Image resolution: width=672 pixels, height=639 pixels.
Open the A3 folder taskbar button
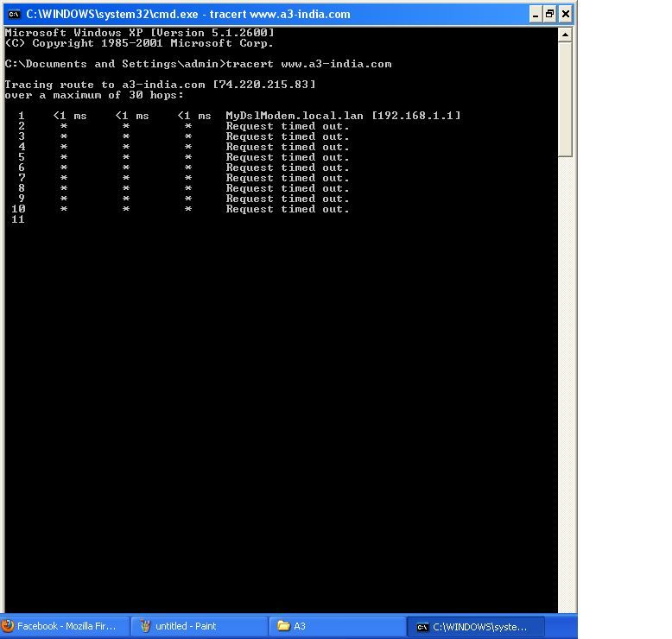coord(337,626)
